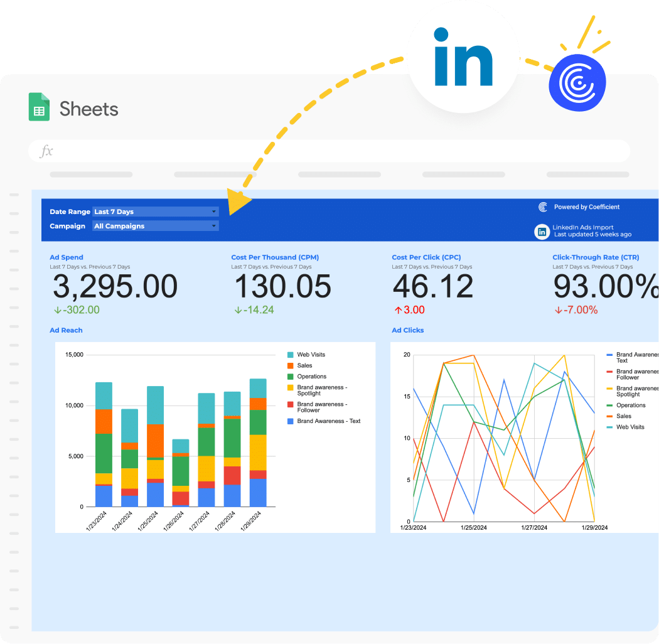Click the Powered by Coefficient link
Image resolution: width=659 pixels, height=644 pixels.
click(x=586, y=207)
